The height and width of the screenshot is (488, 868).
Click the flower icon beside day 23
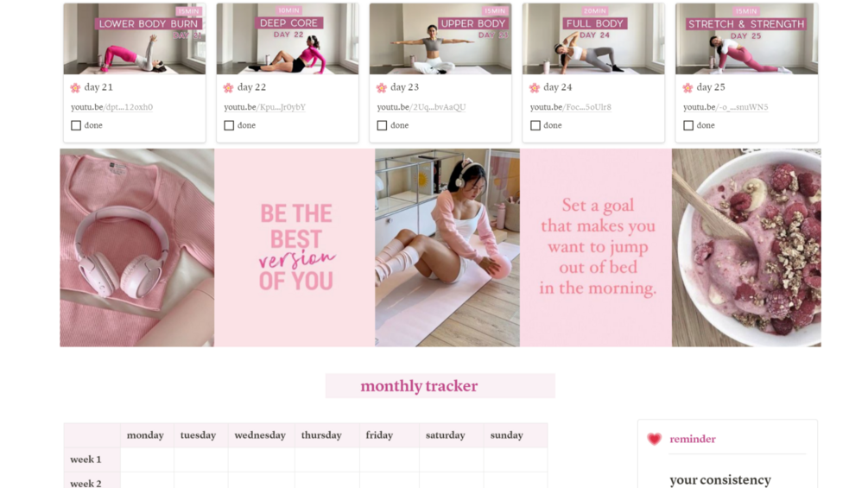click(382, 87)
